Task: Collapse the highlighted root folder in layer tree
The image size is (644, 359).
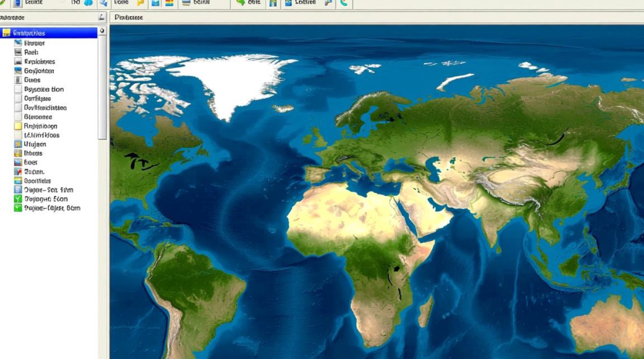Action: coord(6,33)
